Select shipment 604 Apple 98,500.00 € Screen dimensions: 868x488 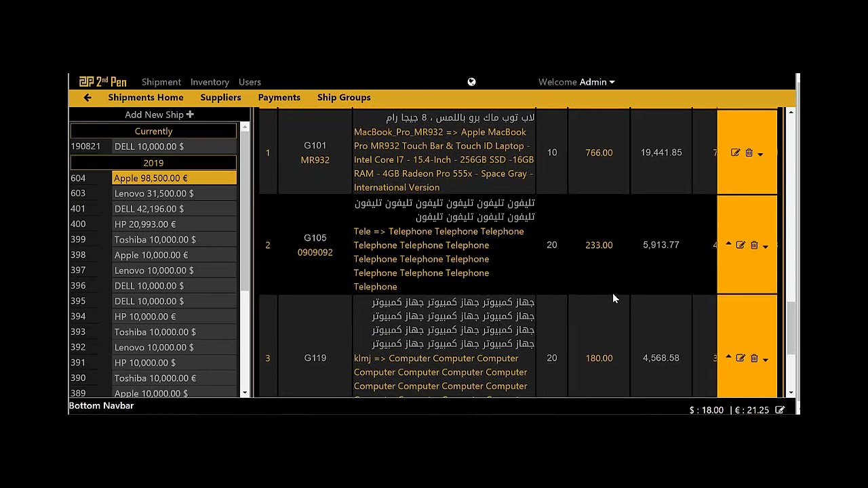[153, 178]
